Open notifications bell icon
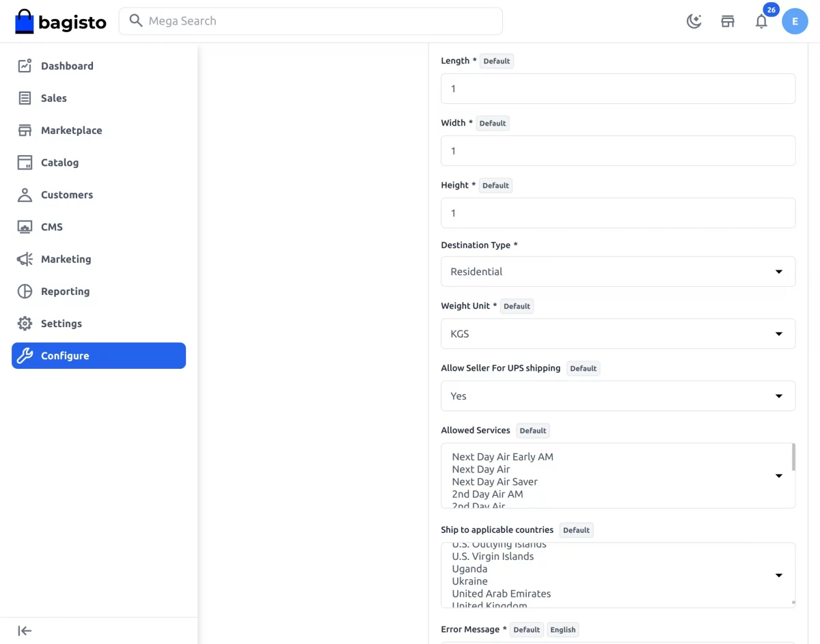This screenshot has width=820, height=644. tap(761, 21)
